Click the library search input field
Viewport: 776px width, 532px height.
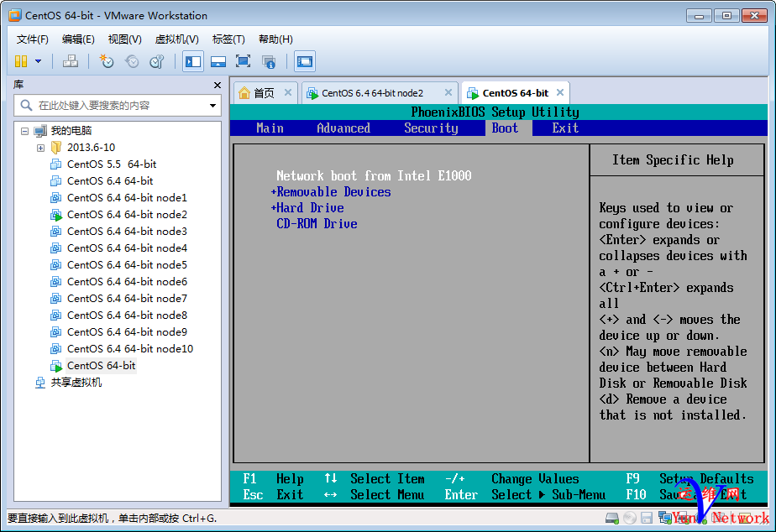118,106
